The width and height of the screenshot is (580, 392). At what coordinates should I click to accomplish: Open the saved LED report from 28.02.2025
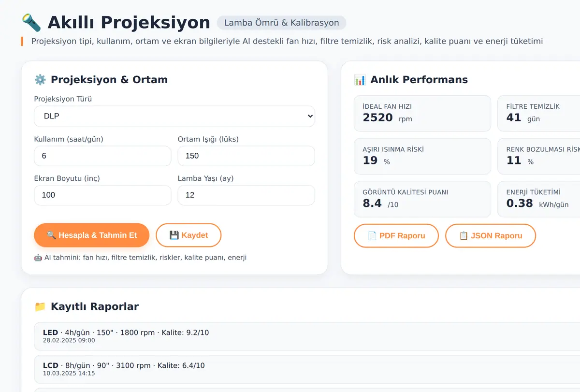[x=307, y=336]
